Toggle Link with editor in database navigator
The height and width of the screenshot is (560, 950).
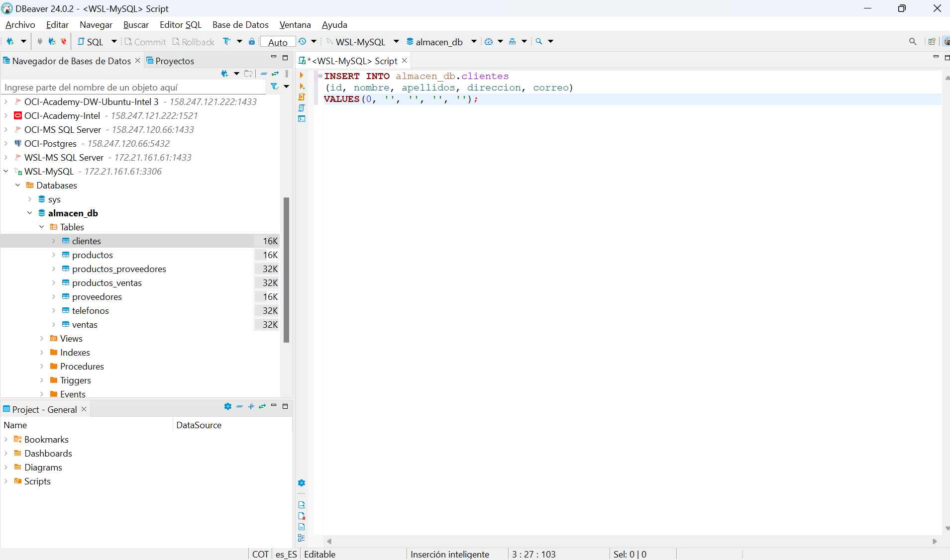(275, 74)
